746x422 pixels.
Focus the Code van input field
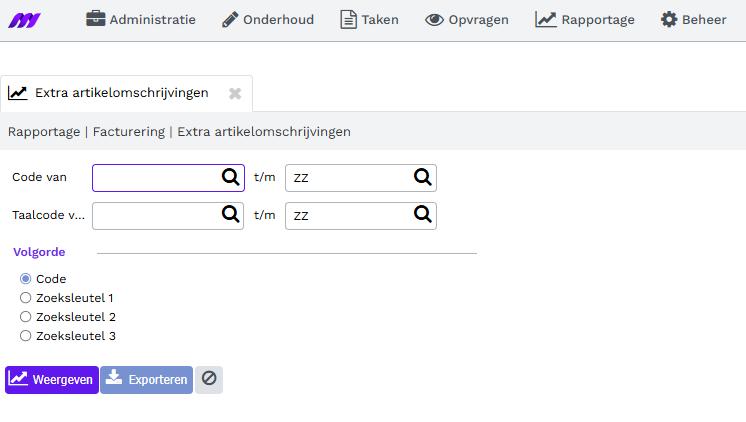[x=157, y=178]
